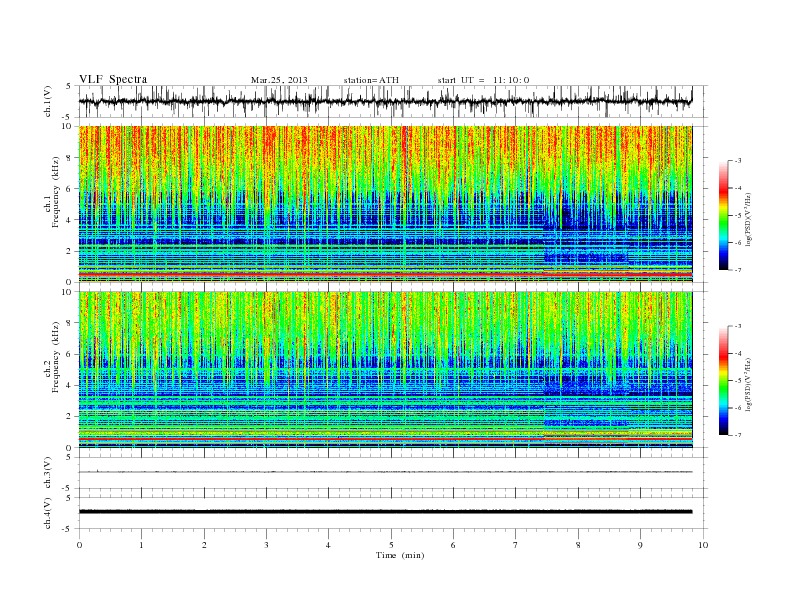Click the ch.1 PSD color scale bar
This screenshot has height=612, width=792.
723,215
